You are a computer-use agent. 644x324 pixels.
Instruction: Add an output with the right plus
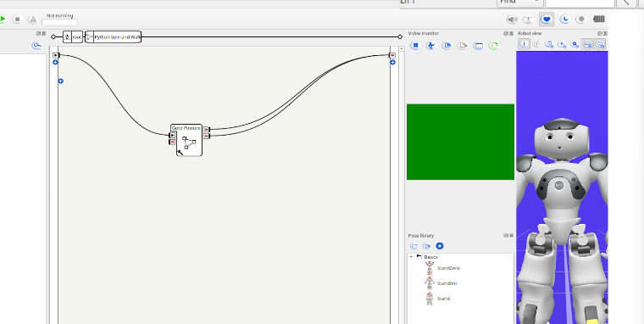click(x=392, y=62)
